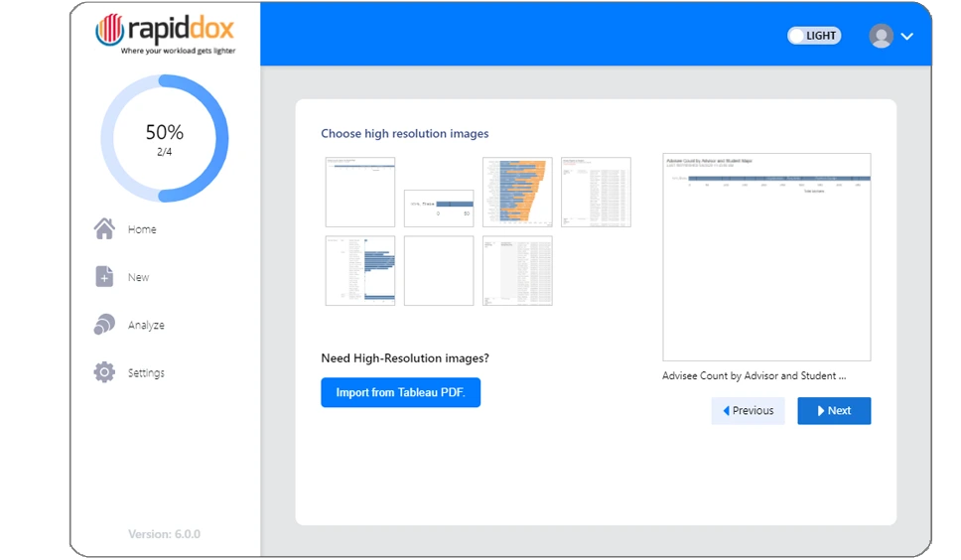Select the orange and blue bar chart thumbnail
Viewport: 961px width, 560px height.
(517, 192)
